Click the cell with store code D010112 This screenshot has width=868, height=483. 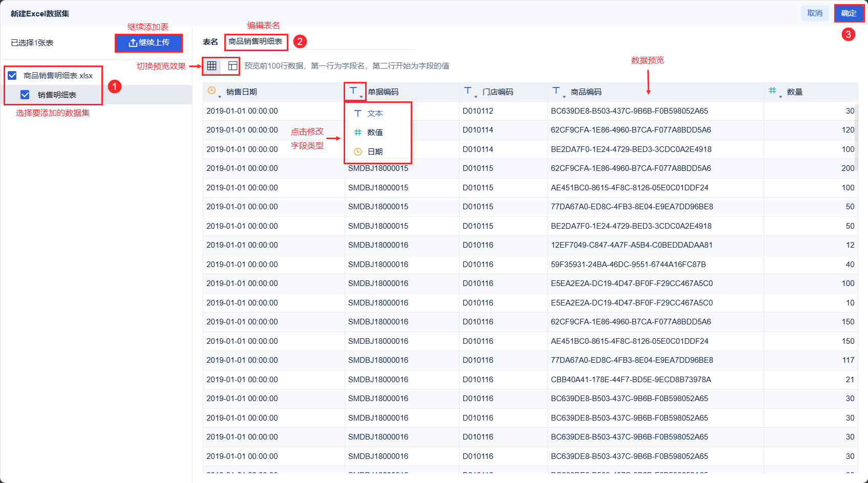(503, 111)
